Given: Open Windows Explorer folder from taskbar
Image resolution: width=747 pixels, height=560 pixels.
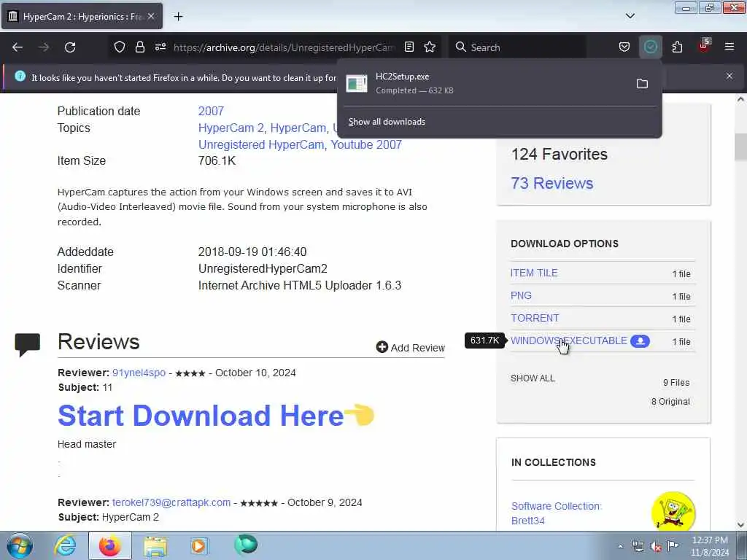Looking at the screenshot, I should click(155, 546).
